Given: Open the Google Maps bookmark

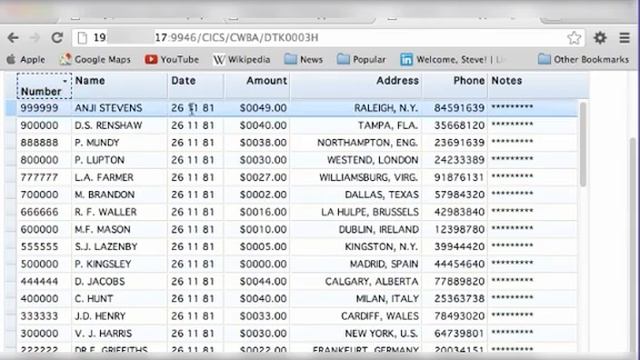Looking at the screenshot, I should tap(95, 60).
